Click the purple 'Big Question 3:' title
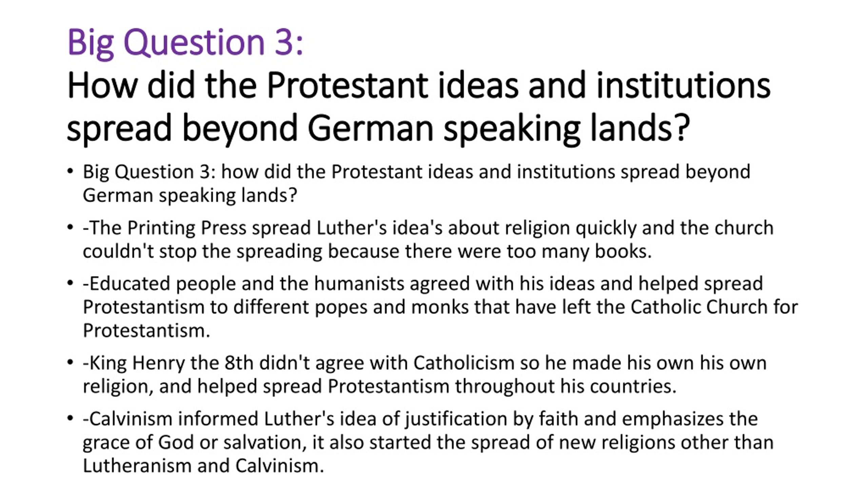 coord(185,43)
